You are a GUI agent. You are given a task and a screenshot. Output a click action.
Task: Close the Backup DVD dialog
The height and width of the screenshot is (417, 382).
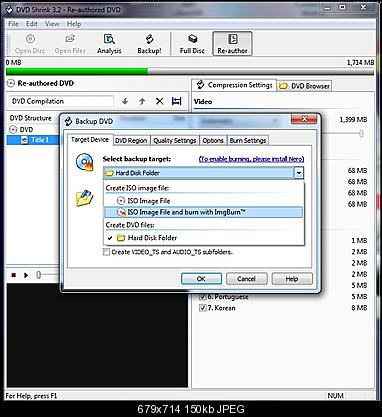304,119
